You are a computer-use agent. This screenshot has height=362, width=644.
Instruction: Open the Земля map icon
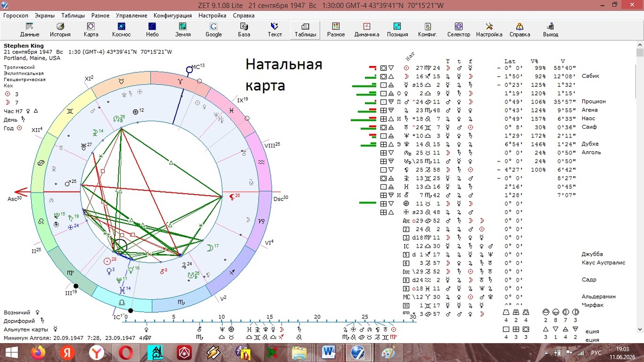tap(183, 29)
